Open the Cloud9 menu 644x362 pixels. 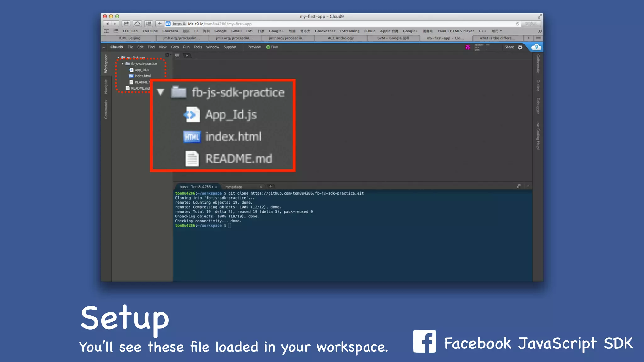click(117, 47)
